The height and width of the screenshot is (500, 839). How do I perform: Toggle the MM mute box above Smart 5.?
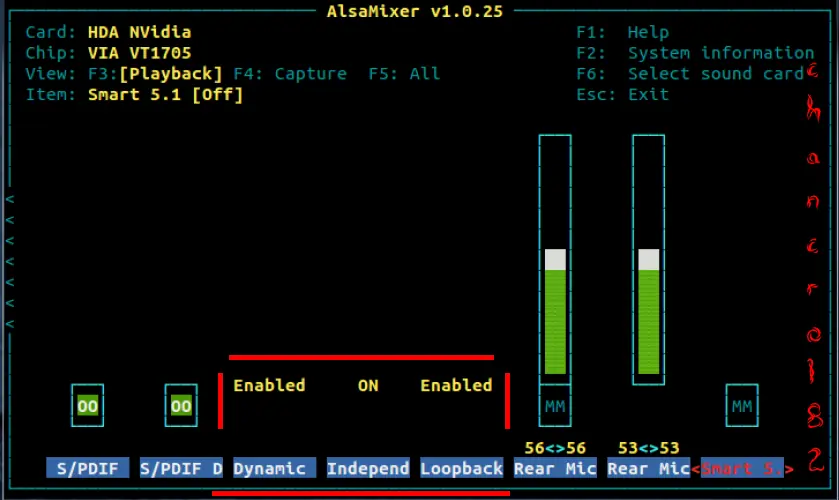pos(742,406)
